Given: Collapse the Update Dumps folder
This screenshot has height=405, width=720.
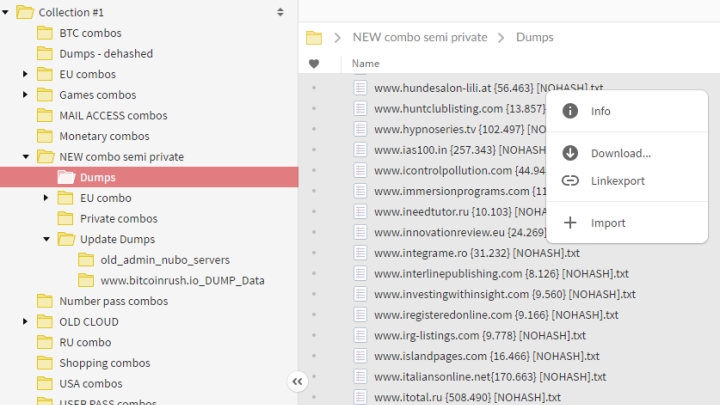Looking at the screenshot, I should (x=46, y=239).
